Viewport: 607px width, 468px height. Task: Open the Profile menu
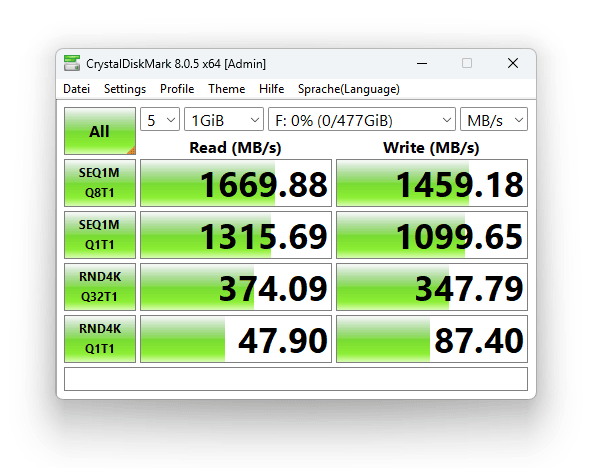tap(177, 89)
